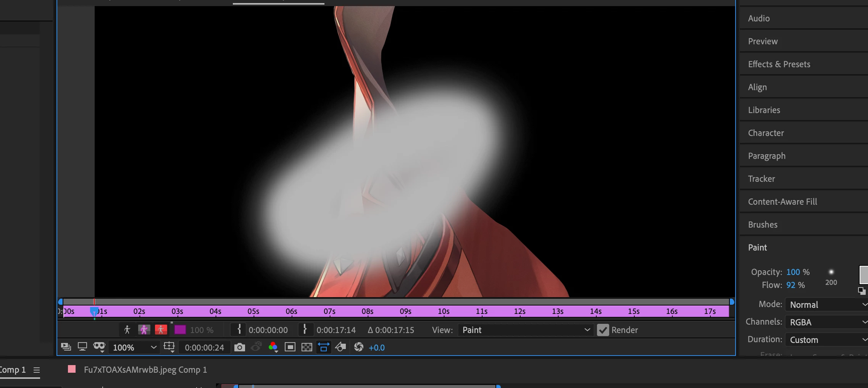Open the Channels dropdown set to RGBA
868x388 pixels.
(x=827, y=322)
